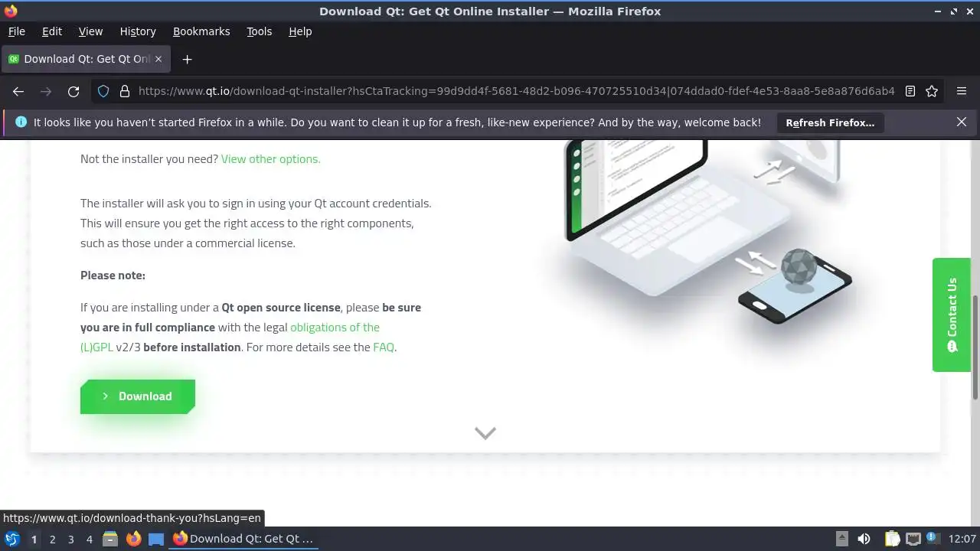Click the page vertical scrollbar thumb
The image size is (980, 551).
point(975,347)
